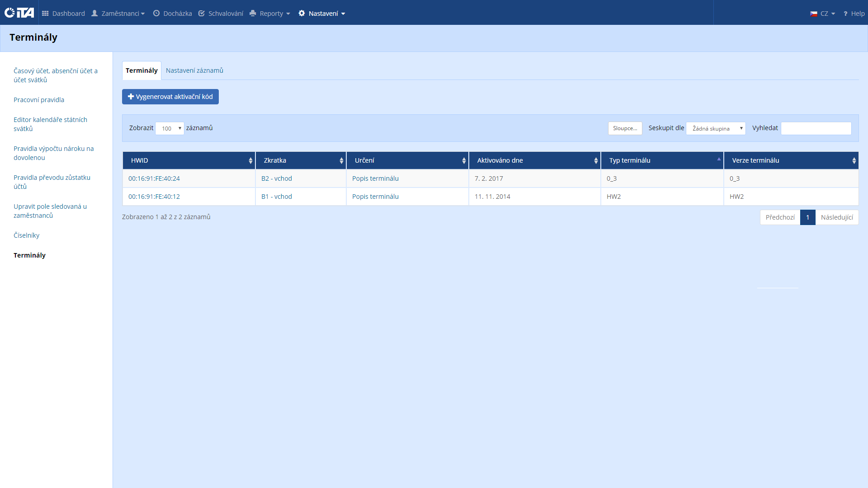The width and height of the screenshot is (868, 488).
Task: Click the Schvalování checkmark icon
Action: (202, 14)
